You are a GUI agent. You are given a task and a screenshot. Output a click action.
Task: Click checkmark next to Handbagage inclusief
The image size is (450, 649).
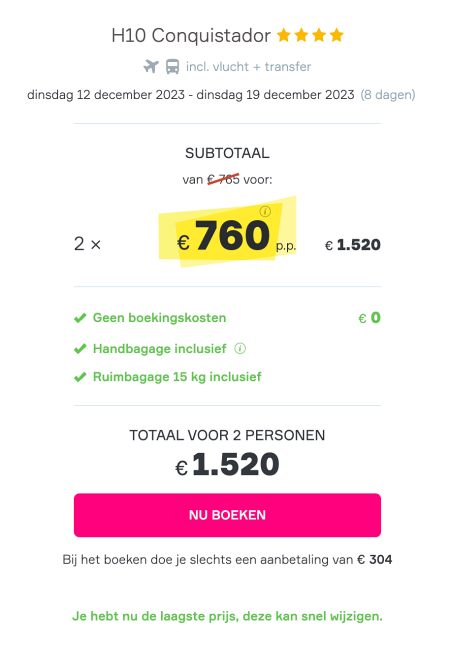[x=80, y=349]
